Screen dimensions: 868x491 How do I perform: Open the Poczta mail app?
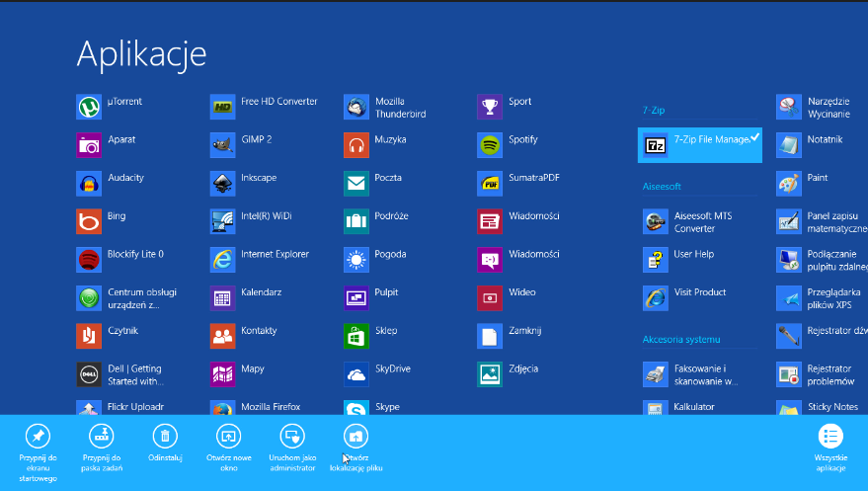pos(355,183)
